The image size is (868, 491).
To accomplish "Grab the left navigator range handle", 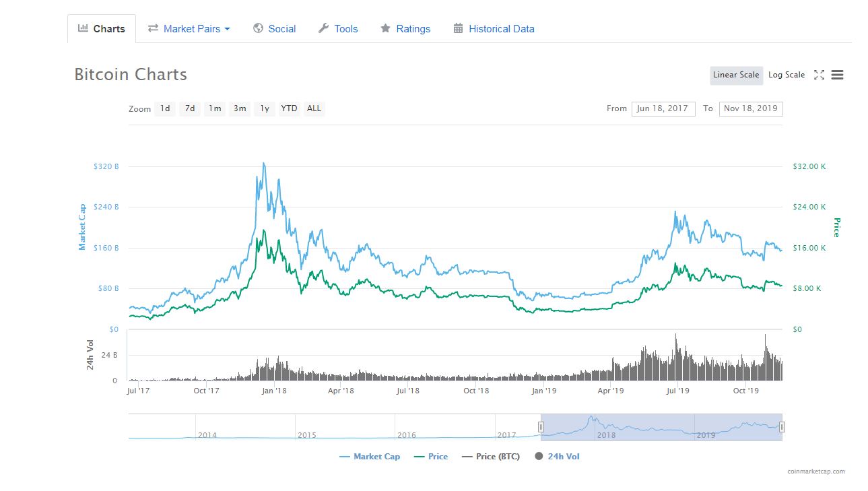I will (541, 427).
